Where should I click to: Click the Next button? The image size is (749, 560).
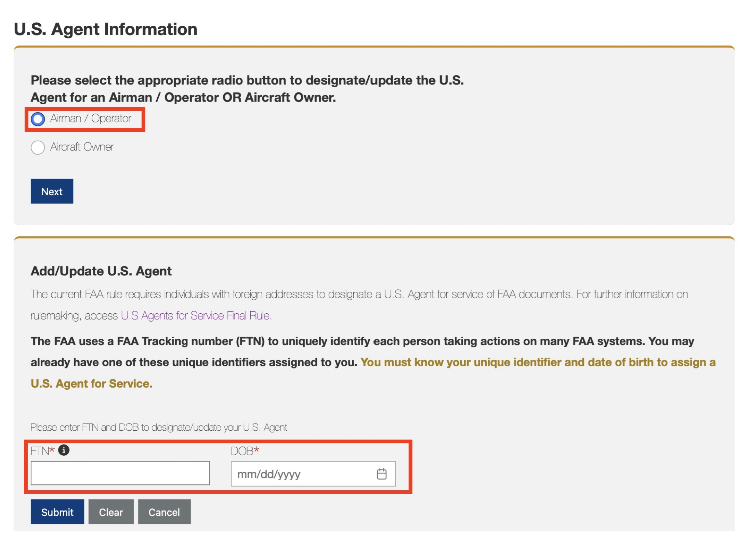[51, 192]
